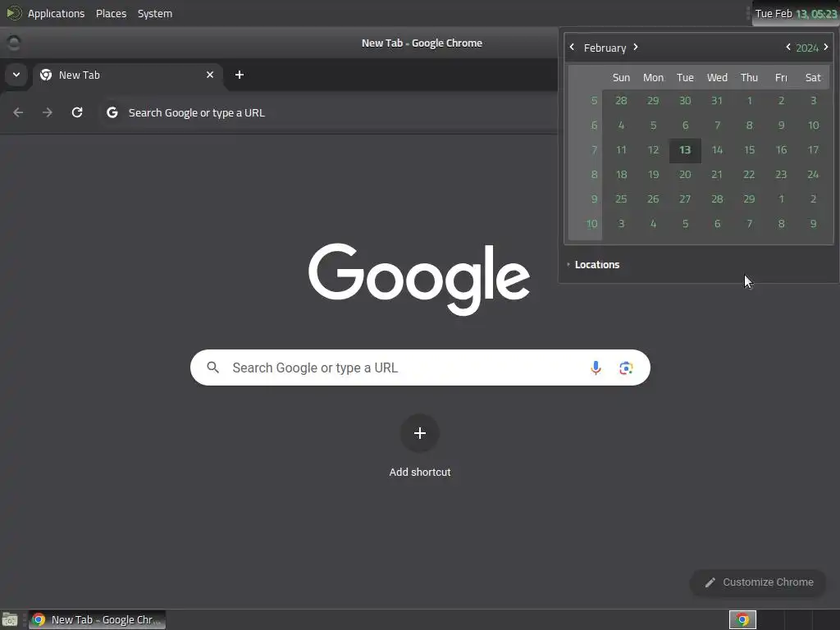Image resolution: width=840 pixels, height=630 pixels.
Task: Start voice search with microphone icon
Action: click(x=596, y=367)
